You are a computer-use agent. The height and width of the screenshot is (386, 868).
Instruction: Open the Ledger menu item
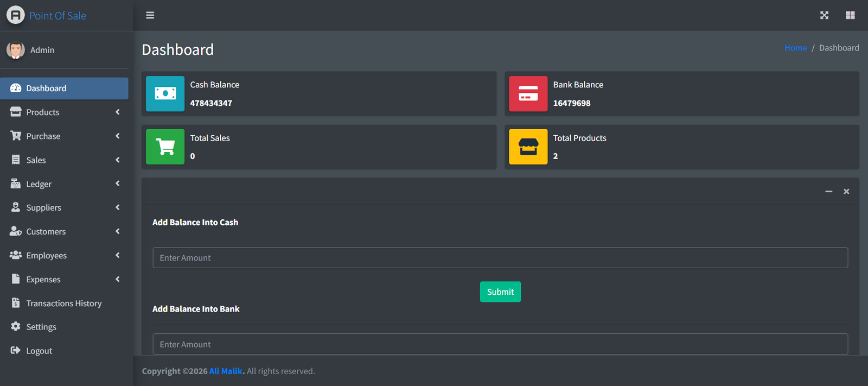(64, 183)
